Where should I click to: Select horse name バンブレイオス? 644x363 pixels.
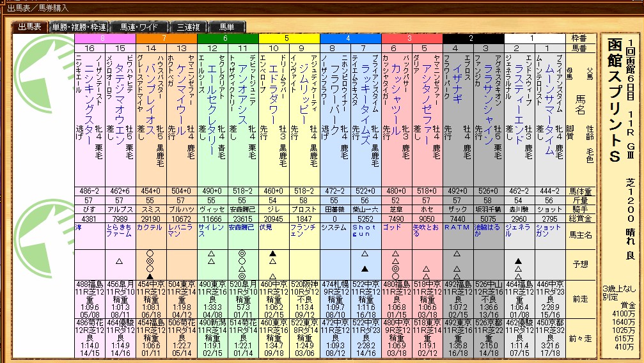click(150, 98)
